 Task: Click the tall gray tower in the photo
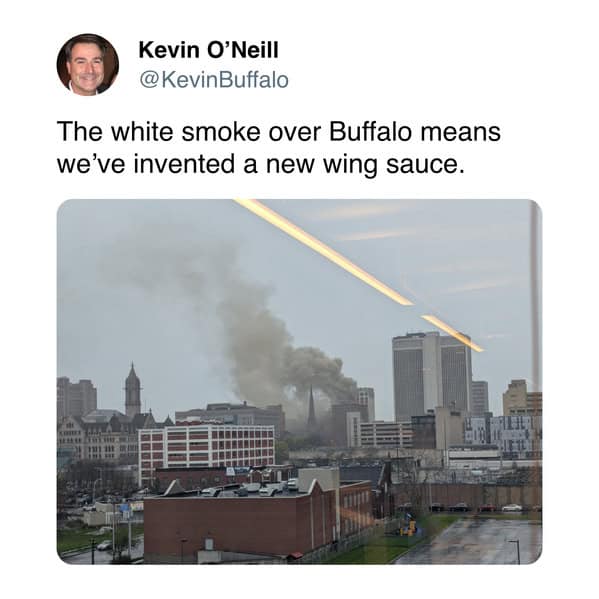tap(432, 376)
